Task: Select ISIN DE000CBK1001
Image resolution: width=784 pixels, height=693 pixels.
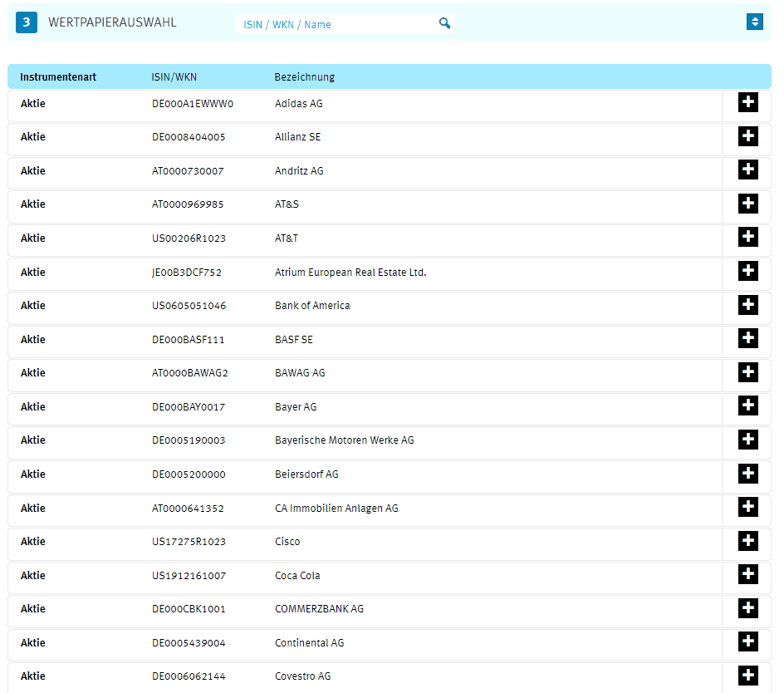Action: click(x=189, y=609)
